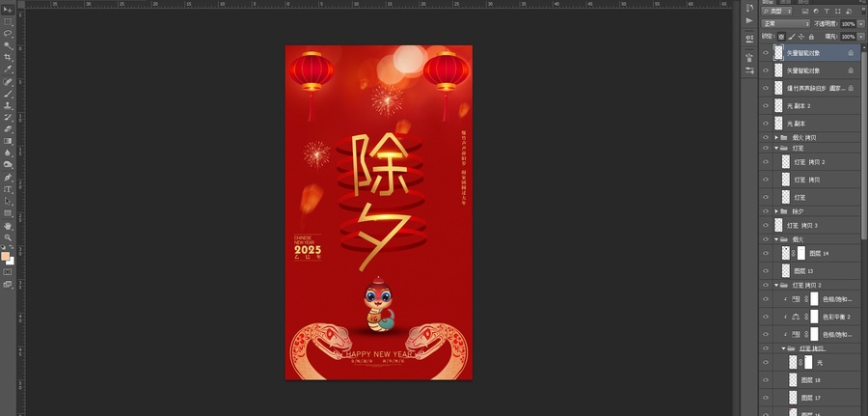Select the Clone Stamp tool
The height and width of the screenshot is (416, 868).
click(8, 105)
